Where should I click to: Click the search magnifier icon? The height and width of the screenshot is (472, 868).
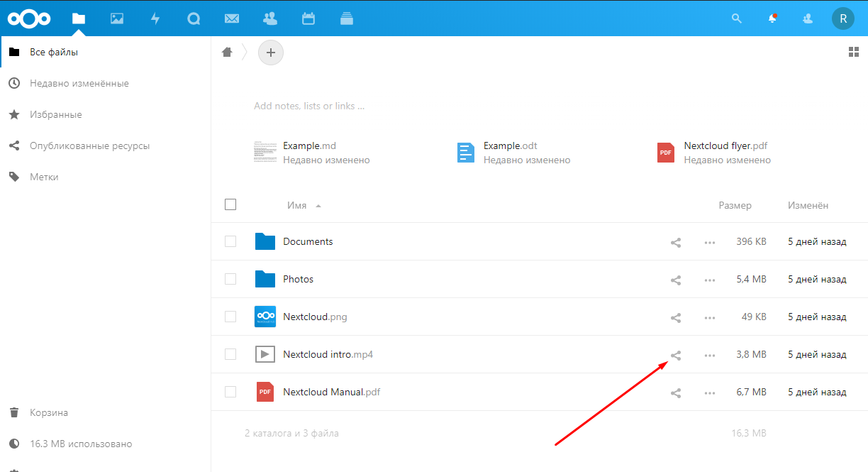coord(738,18)
